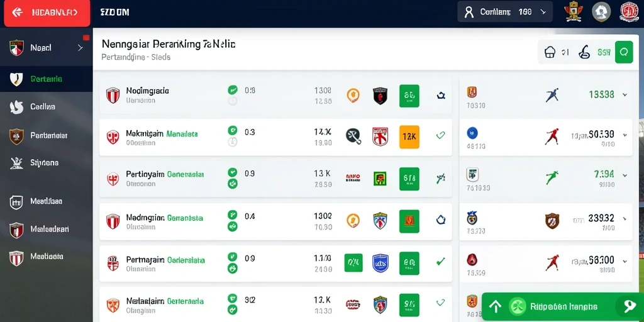Open the green search icon button
This screenshot has height=322, width=644.
tap(624, 52)
